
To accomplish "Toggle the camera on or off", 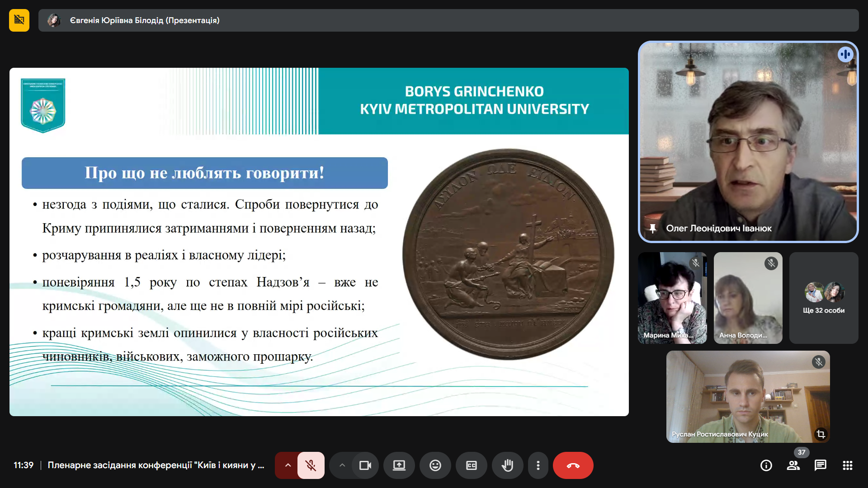I will 365,465.
